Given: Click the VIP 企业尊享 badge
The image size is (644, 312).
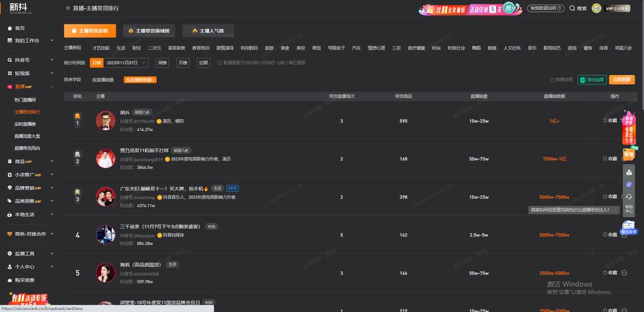Looking at the screenshot, I should tap(617, 8).
